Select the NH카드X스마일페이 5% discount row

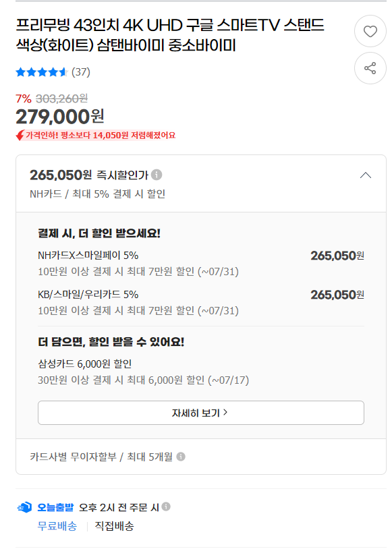[201, 263]
